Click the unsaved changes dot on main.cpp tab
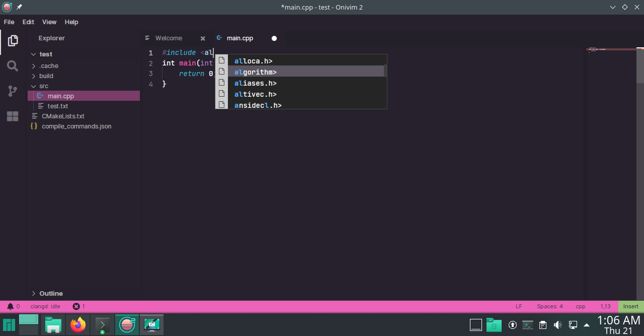Viewport: 644px width, 336px height. [274, 38]
